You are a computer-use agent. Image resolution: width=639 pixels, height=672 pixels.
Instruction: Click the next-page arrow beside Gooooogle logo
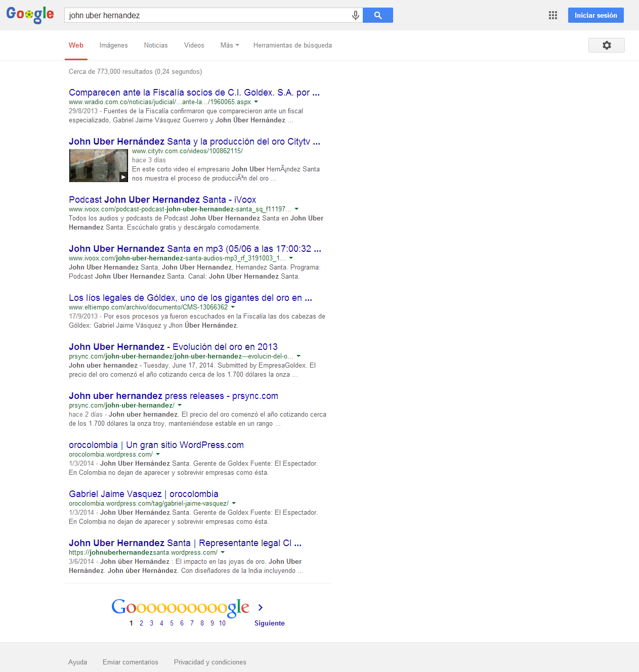(261, 607)
